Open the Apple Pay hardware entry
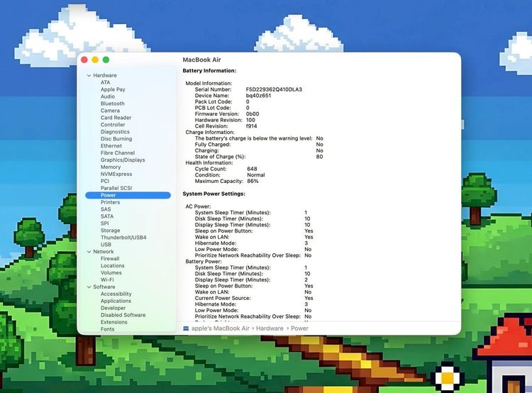Screen dimensions: 532x393 point(113,89)
